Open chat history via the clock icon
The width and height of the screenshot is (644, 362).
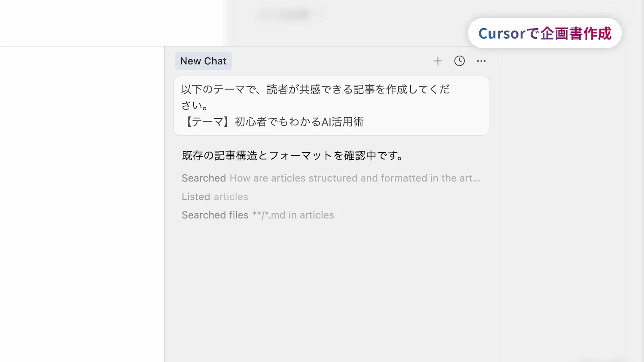[459, 61]
